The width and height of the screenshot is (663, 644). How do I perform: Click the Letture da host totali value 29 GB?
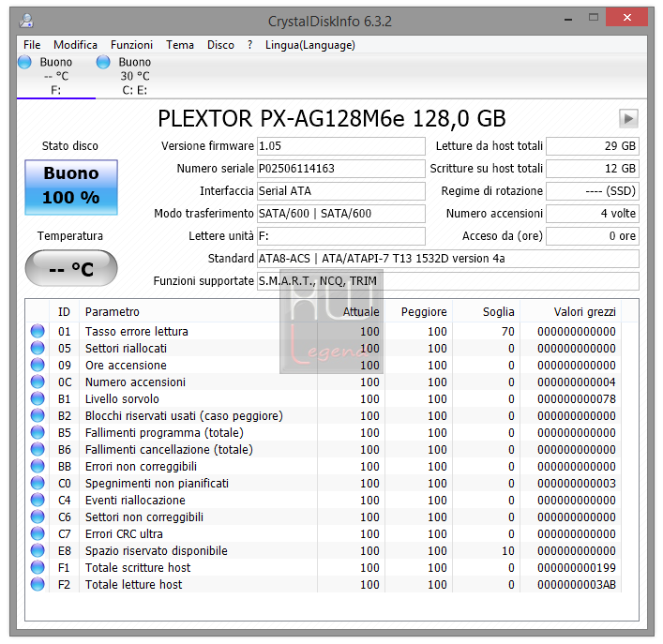pyautogui.click(x=593, y=146)
